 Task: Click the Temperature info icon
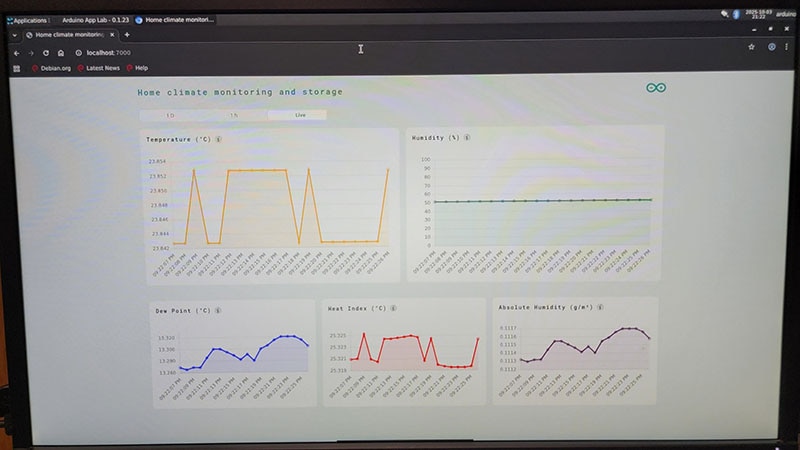(219, 139)
